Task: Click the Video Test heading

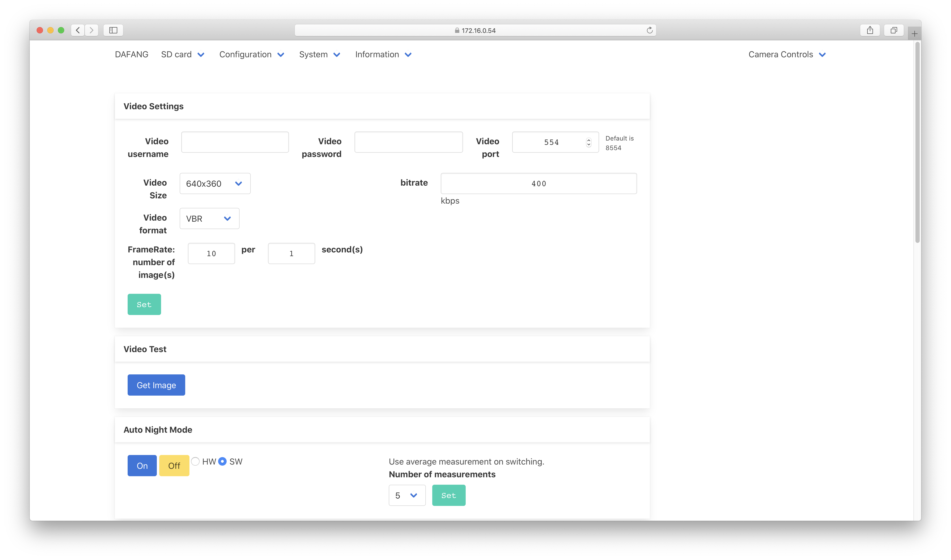Action: [145, 349]
